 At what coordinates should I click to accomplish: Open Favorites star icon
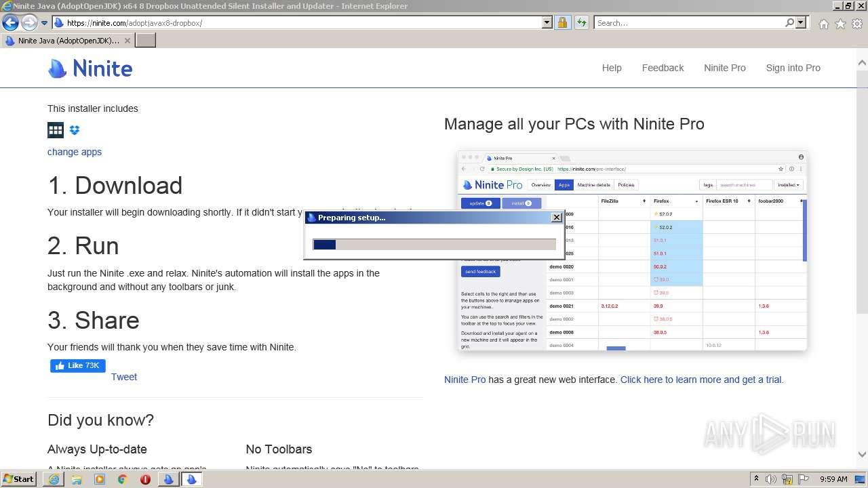click(x=840, y=24)
